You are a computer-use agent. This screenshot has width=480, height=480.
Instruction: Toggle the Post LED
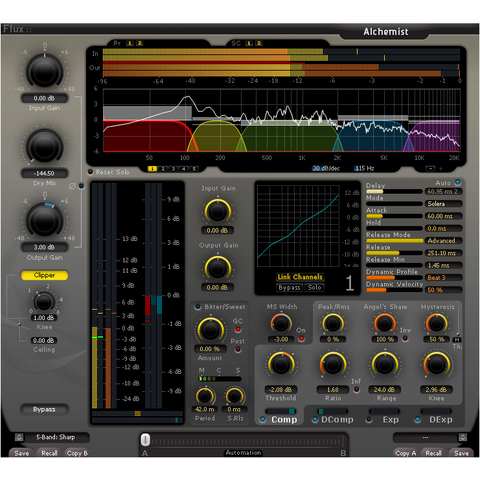click(238, 350)
